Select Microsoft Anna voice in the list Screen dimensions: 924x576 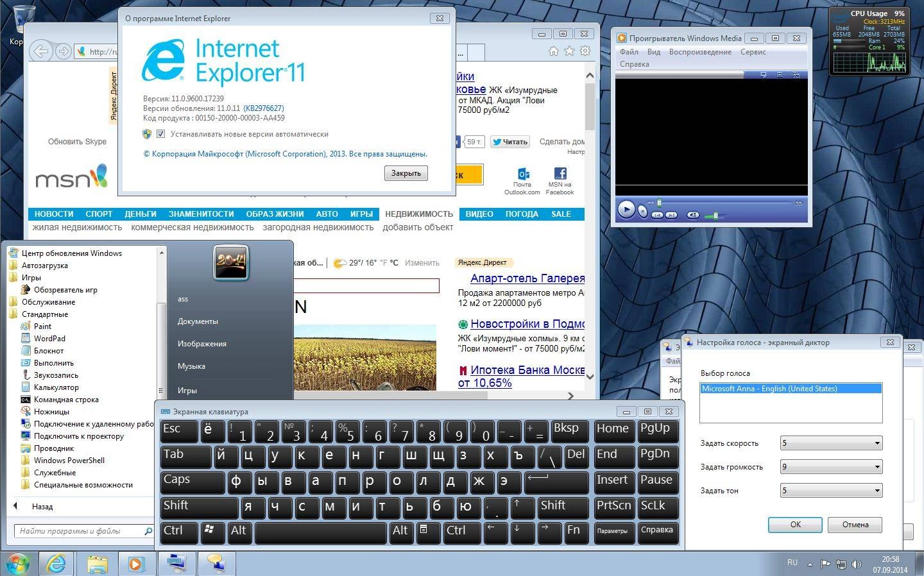pos(791,389)
